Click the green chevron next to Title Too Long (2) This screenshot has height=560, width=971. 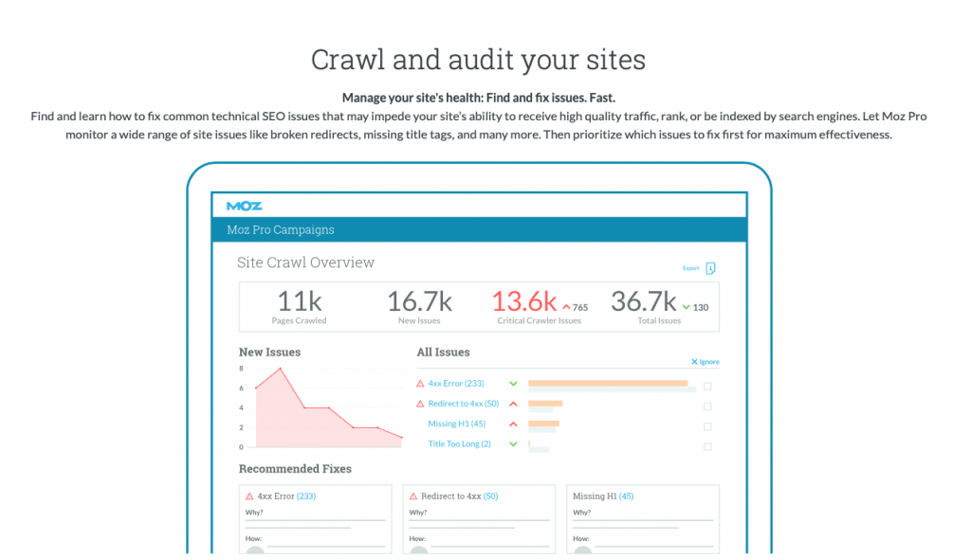pos(513,443)
